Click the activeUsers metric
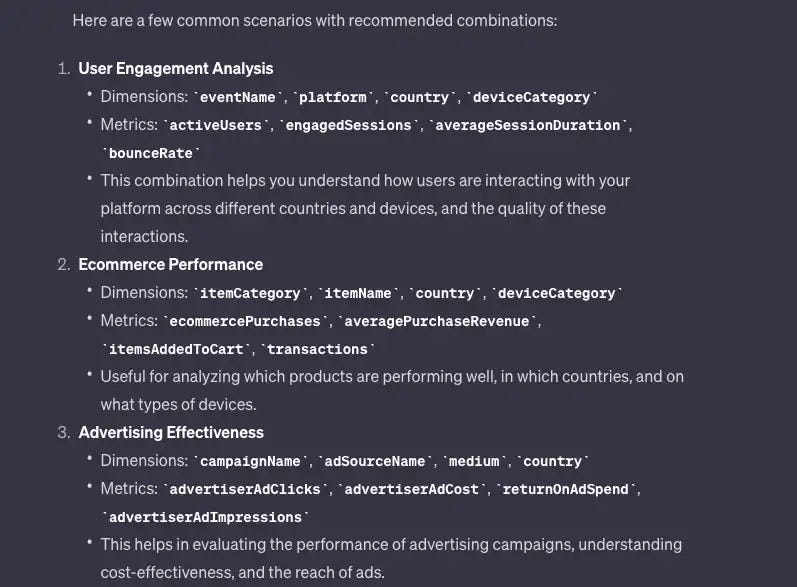Image resolution: width=797 pixels, height=587 pixels. pyautogui.click(x=215, y=125)
